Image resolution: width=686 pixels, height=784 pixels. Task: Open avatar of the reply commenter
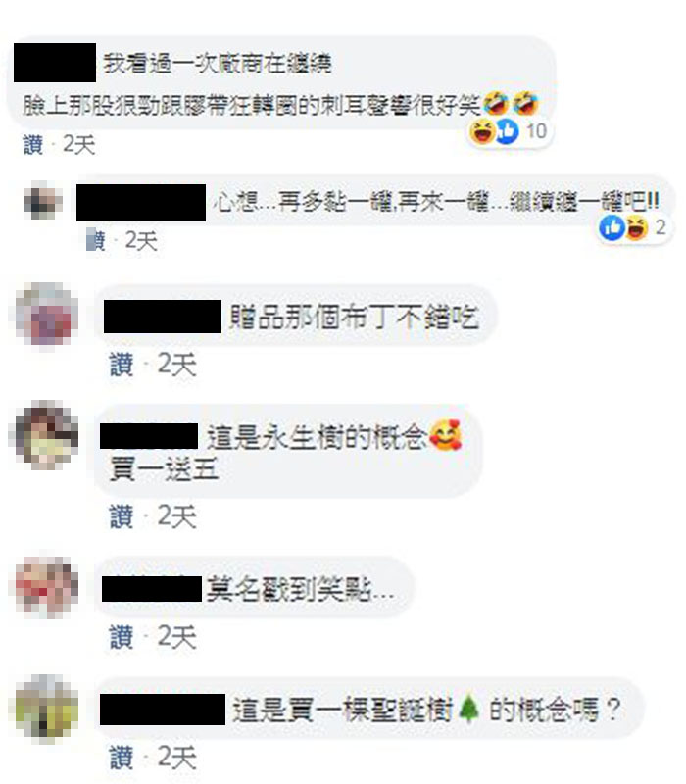coord(43,202)
